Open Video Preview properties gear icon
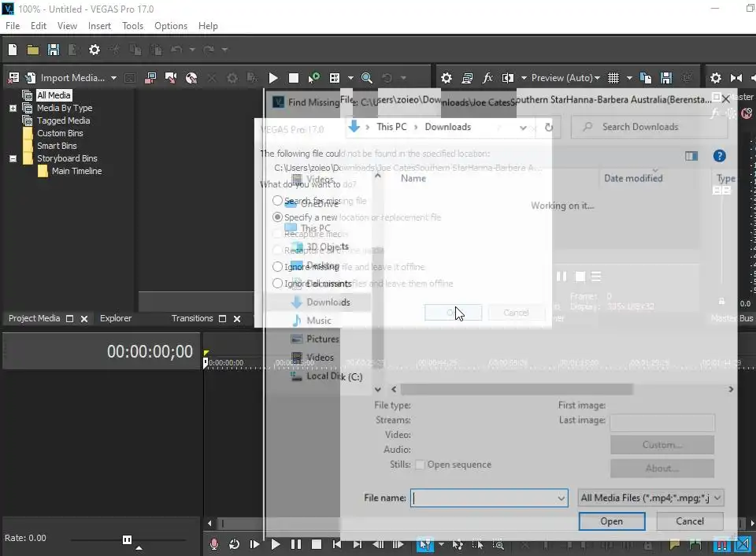756x556 pixels. (447, 78)
